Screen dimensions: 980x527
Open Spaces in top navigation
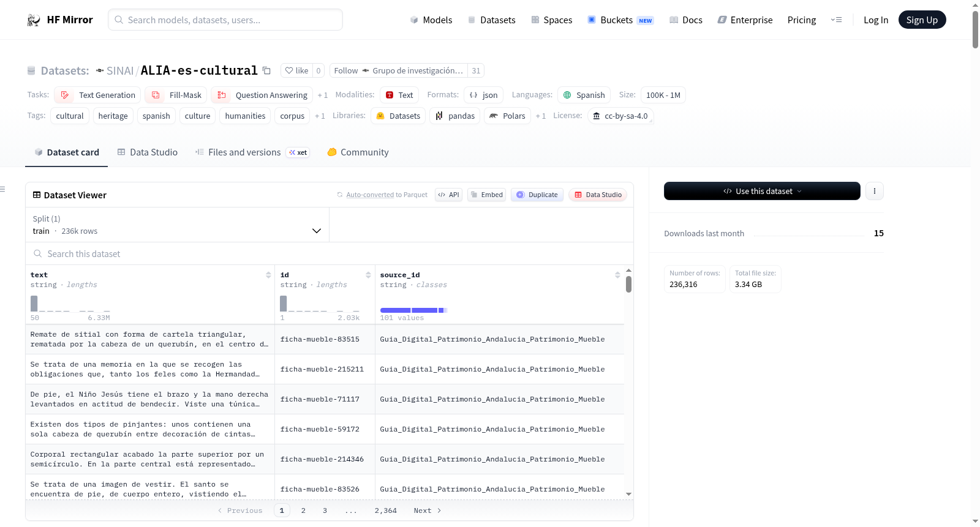coord(551,20)
